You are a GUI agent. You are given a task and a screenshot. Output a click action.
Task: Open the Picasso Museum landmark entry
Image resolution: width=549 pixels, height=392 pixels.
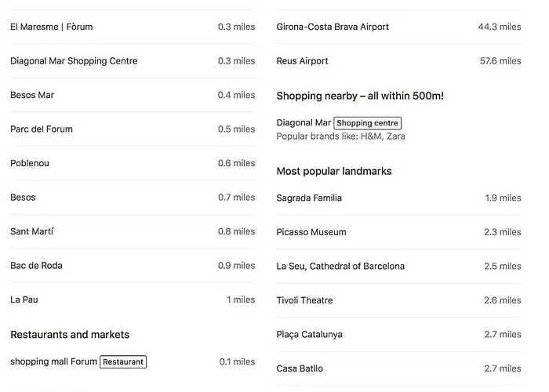point(398,232)
